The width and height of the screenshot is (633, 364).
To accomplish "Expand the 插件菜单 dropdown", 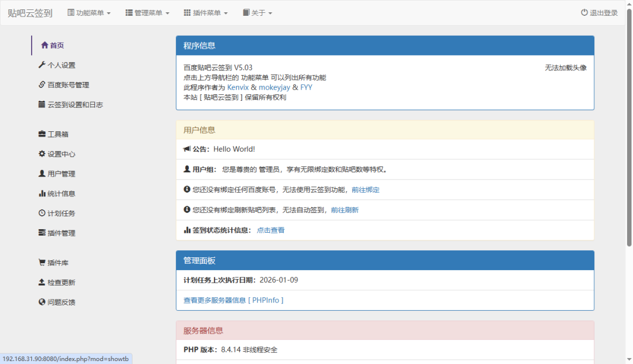I will coord(206,13).
